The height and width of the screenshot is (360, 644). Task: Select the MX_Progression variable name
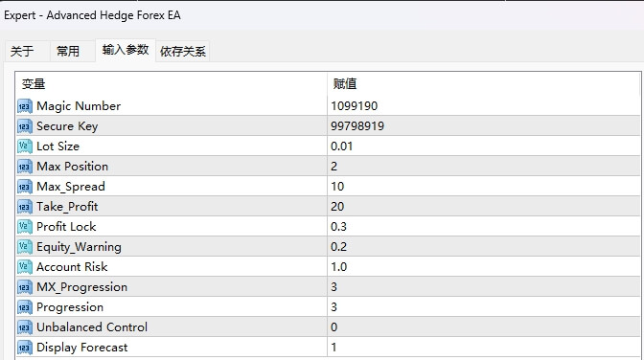pyautogui.click(x=81, y=287)
